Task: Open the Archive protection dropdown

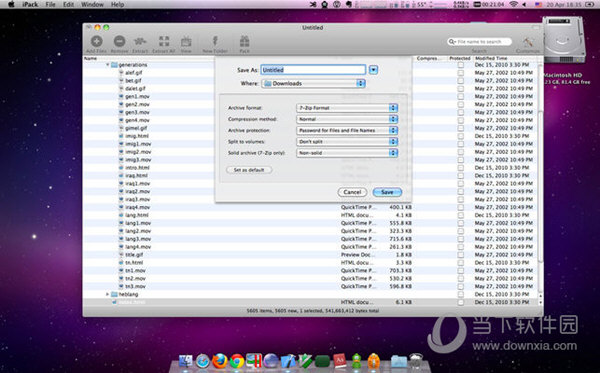Action: 347,130
